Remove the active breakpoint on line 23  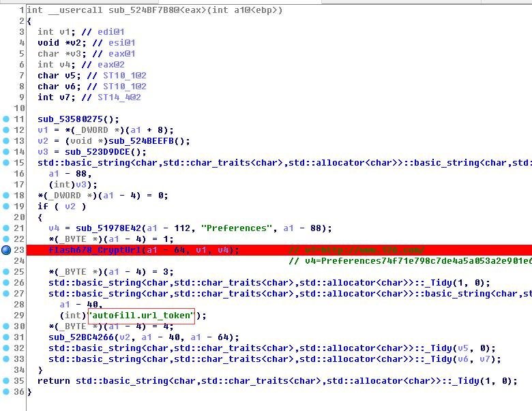click(6, 250)
